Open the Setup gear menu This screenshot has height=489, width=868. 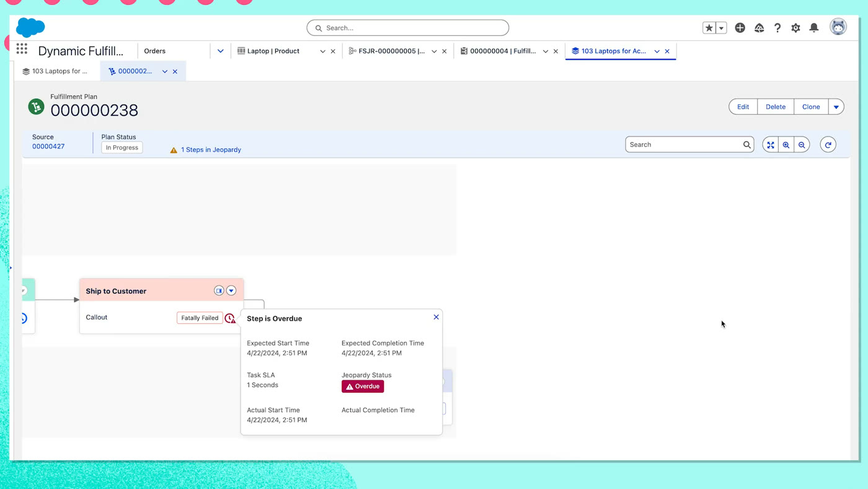coord(795,28)
